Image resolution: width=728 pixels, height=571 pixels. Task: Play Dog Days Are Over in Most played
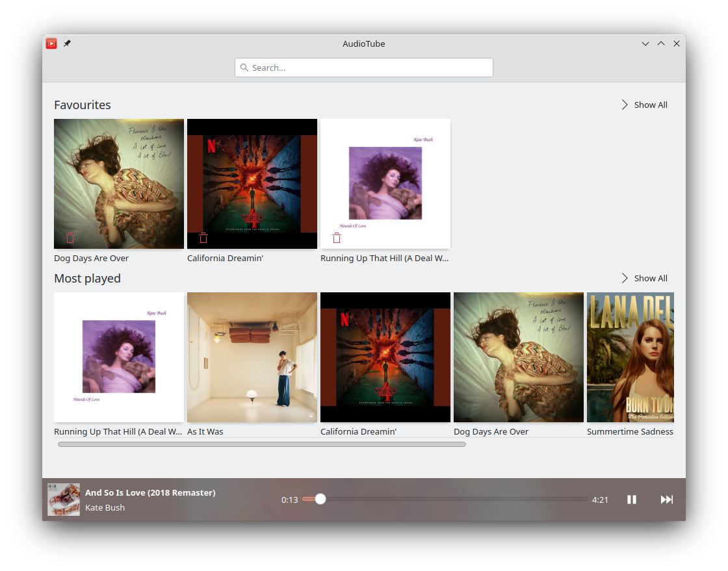(x=519, y=357)
